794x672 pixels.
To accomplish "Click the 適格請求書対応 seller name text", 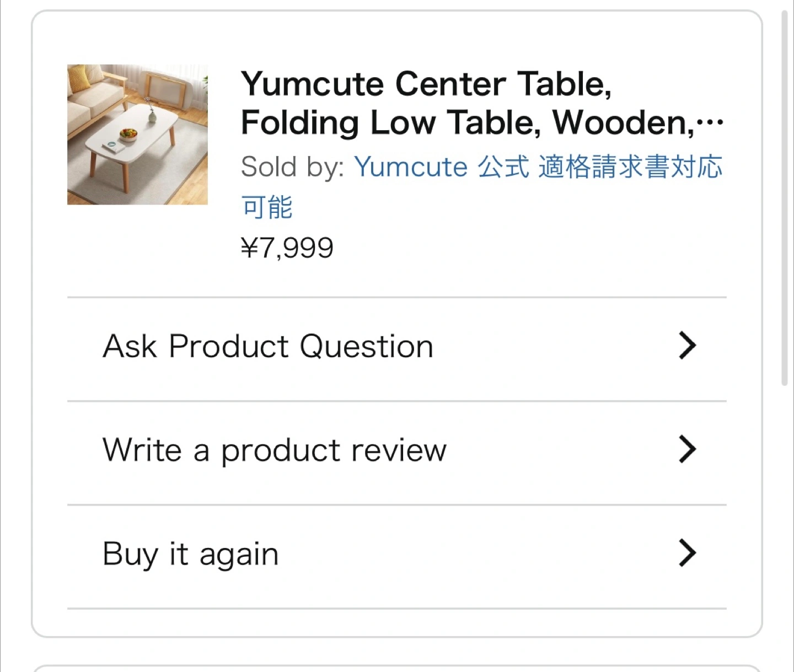I will (x=630, y=166).
